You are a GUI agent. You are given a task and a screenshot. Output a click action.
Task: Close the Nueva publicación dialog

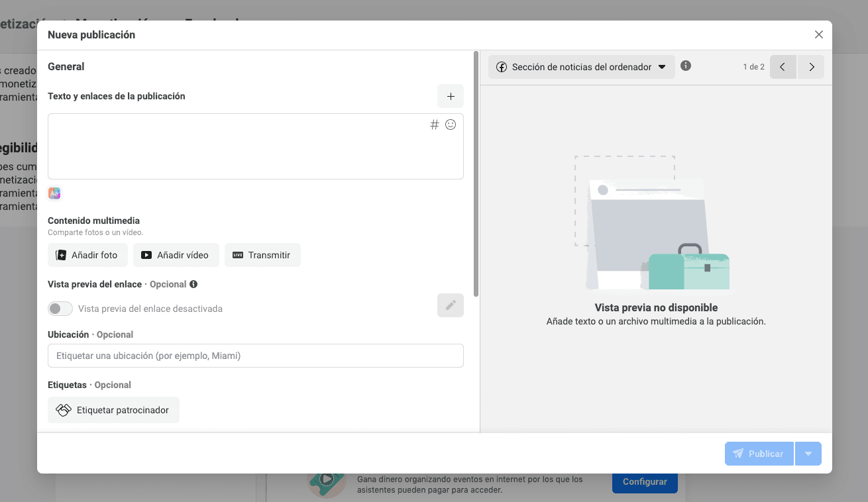(x=819, y=34)
